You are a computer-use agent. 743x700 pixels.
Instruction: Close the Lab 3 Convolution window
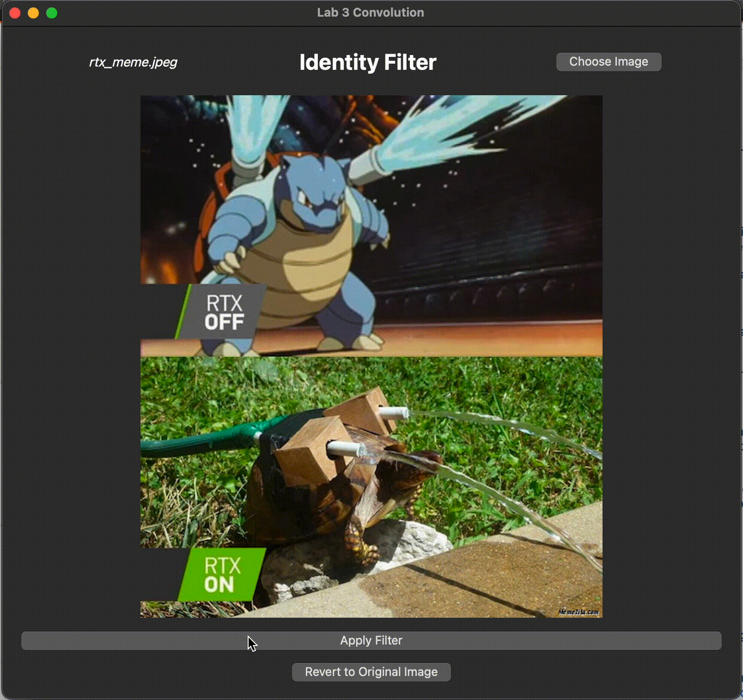[15, 13]
